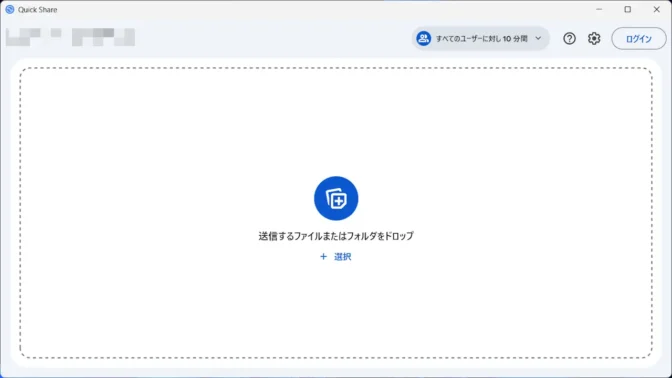Expand the すべてのユーザーに対し 10 分間 visibility dropdown

coord(480,39)
